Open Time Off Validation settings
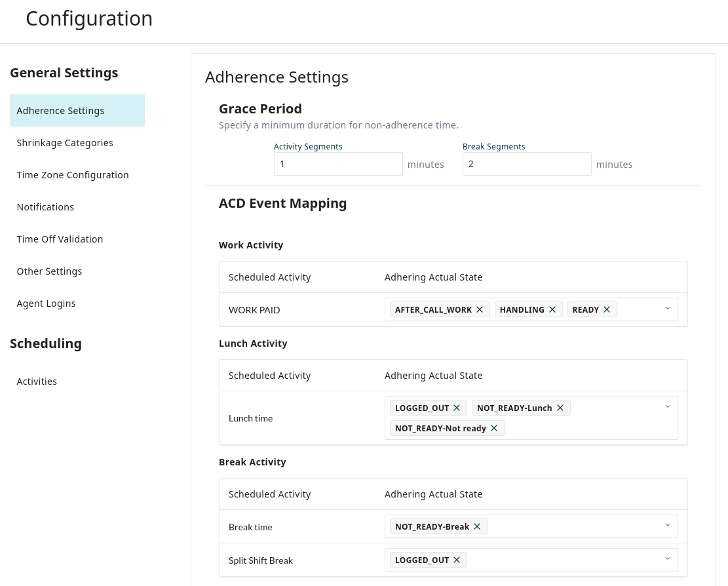This screenshot has height=586, width=728. (x=60, y=239)
